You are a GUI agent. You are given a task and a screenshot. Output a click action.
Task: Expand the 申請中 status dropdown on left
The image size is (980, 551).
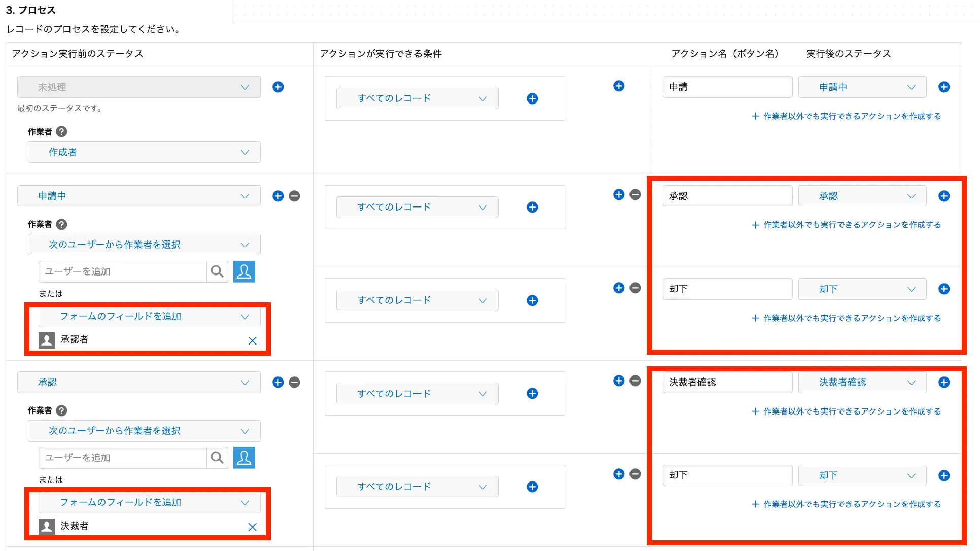tap(139, 196)
